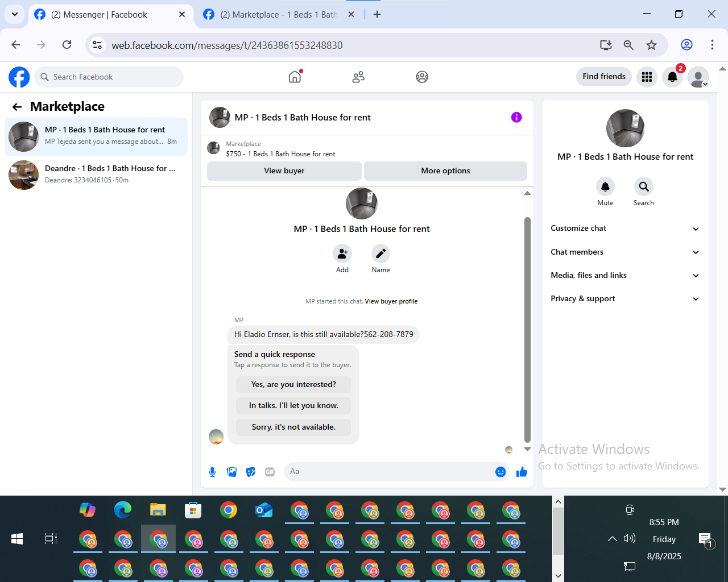Viewport: 728px width, 582px height.
Task: Open the $750 listing link in chat header
Action: [x=280, y=154]
